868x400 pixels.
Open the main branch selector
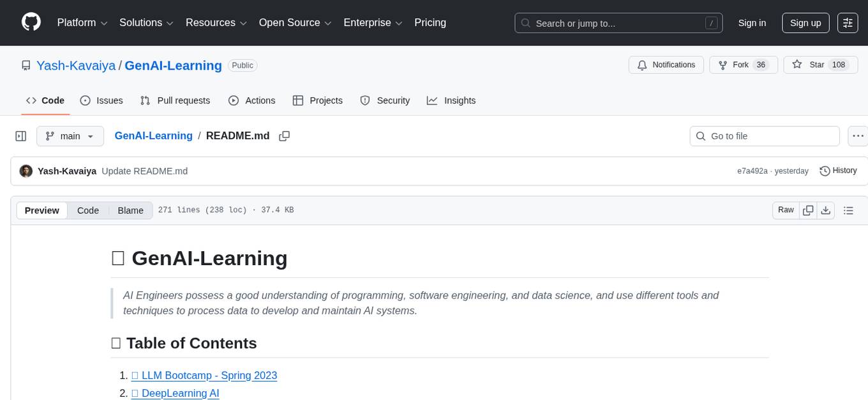click(70, 135)
